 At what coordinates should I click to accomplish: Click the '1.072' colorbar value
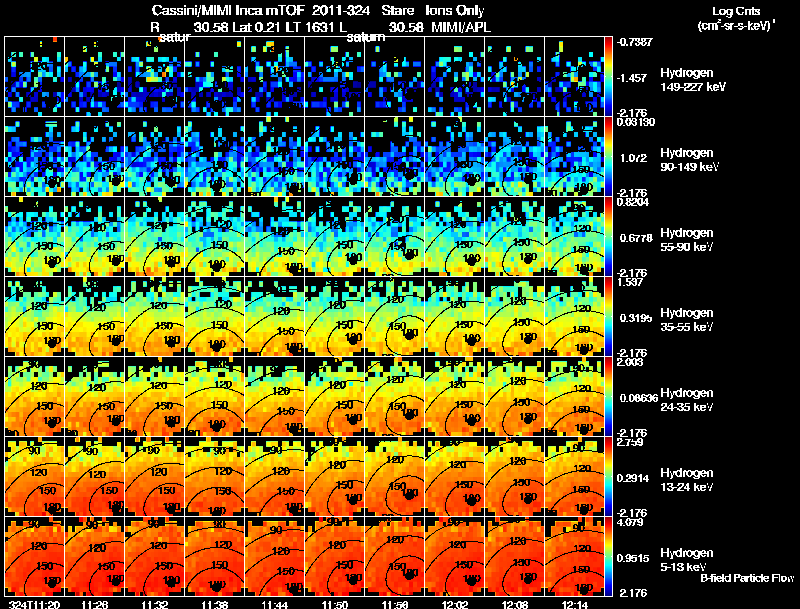coord(634,158)
